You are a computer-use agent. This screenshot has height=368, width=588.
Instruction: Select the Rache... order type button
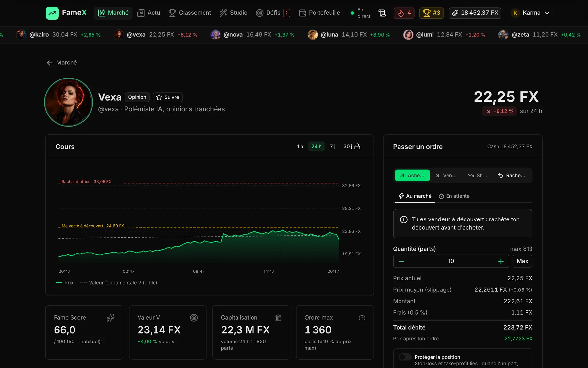tap(512, 176)
